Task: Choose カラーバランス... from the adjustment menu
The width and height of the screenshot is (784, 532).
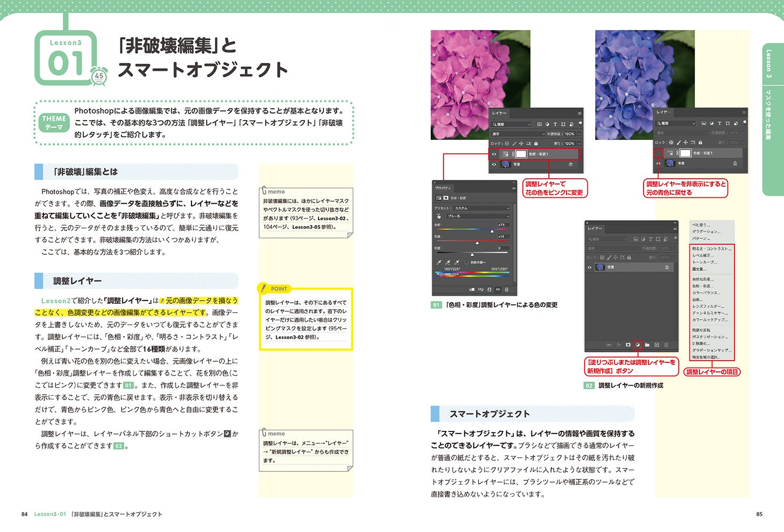Action: (706, 293)
